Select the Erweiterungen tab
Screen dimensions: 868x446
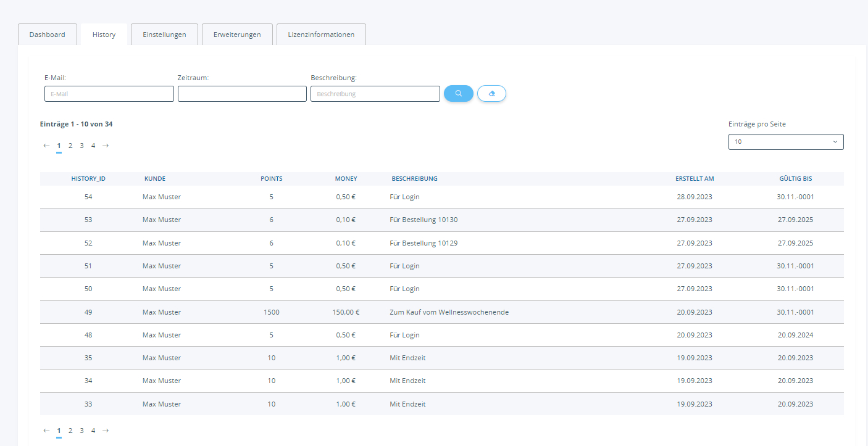[x=237, y=35]
